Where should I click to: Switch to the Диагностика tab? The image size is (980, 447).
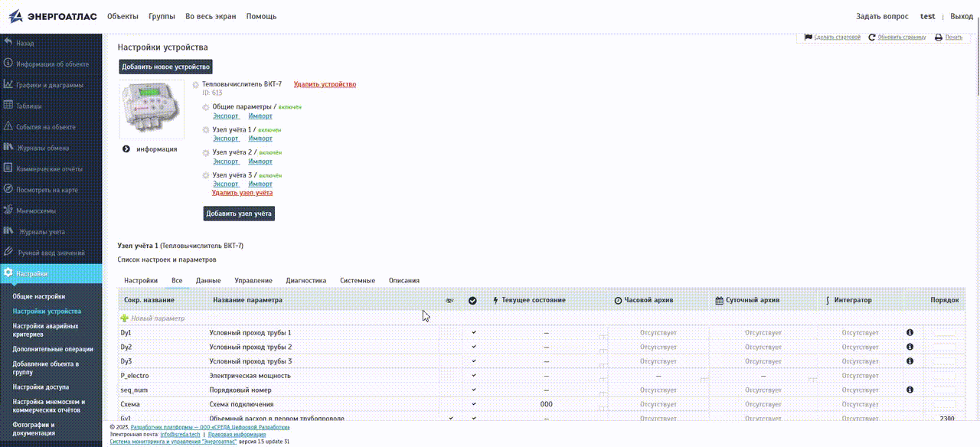click(x=305, y=281)
